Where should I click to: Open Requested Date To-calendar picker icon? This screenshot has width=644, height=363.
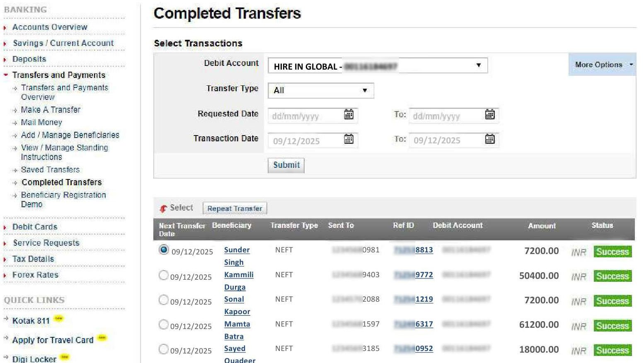(x=489, y=115)
